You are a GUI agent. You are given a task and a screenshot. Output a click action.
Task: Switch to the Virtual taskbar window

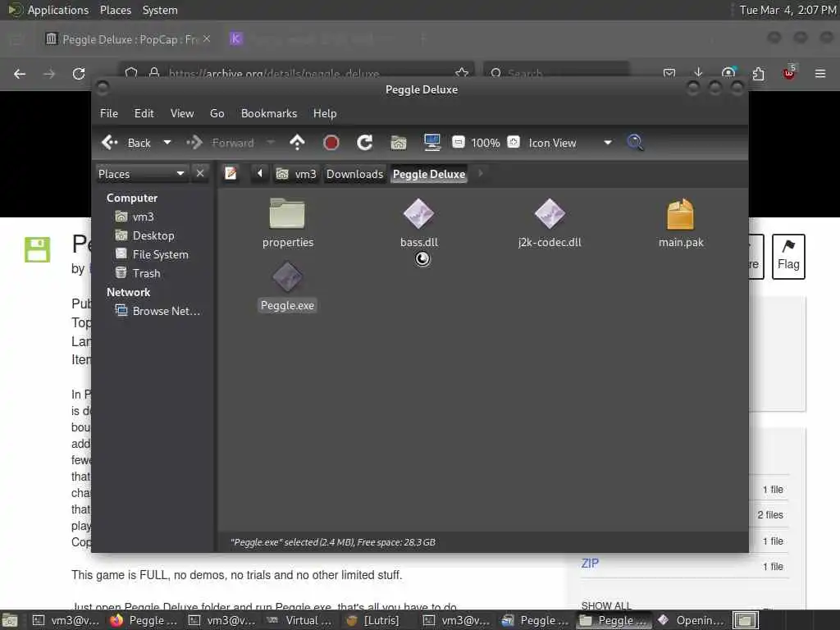coord(301,620)
